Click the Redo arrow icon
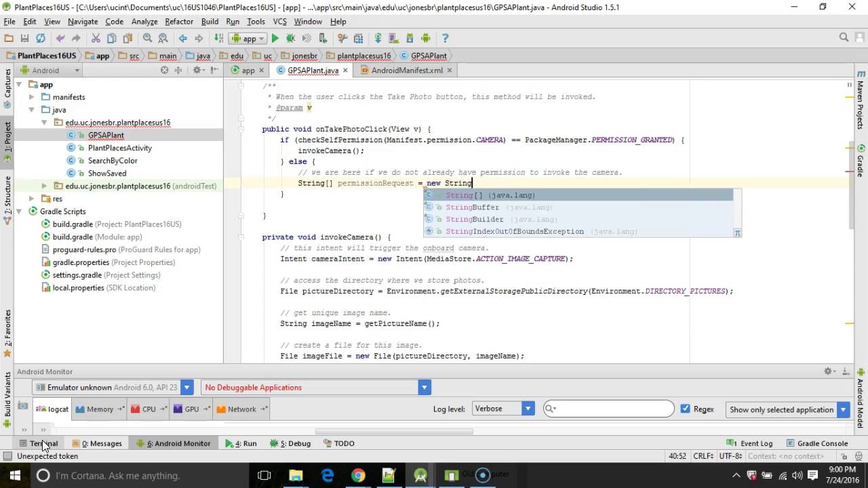The height and width of the screenshot is (488, 868). [76, 39]
